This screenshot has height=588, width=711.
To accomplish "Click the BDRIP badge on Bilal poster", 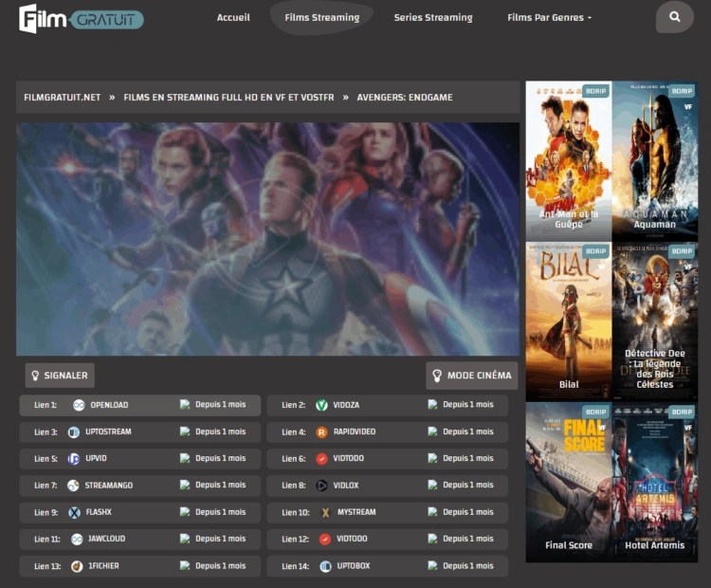I will click(596, 251).
